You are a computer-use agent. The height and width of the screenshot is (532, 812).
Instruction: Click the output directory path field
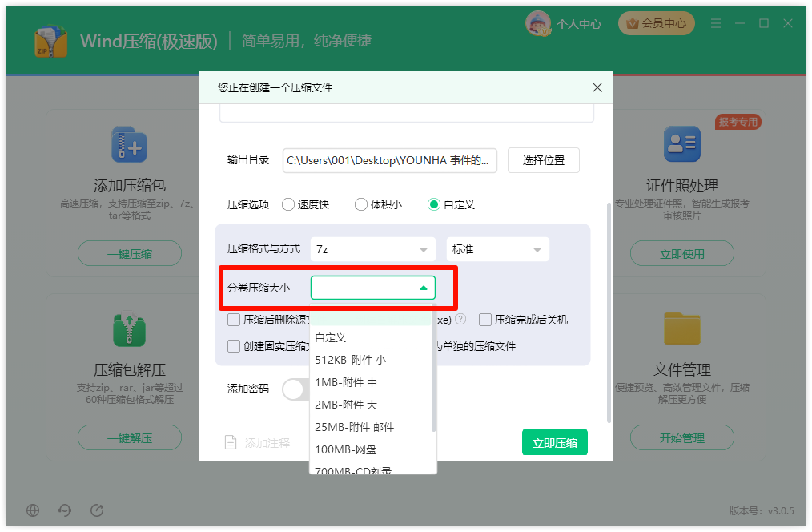pos(389,160)
